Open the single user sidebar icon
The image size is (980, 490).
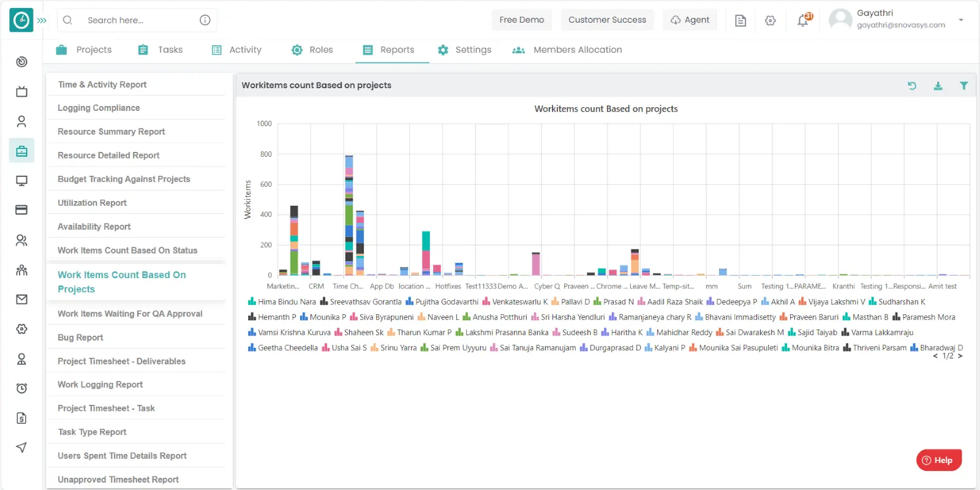[21, 121]
